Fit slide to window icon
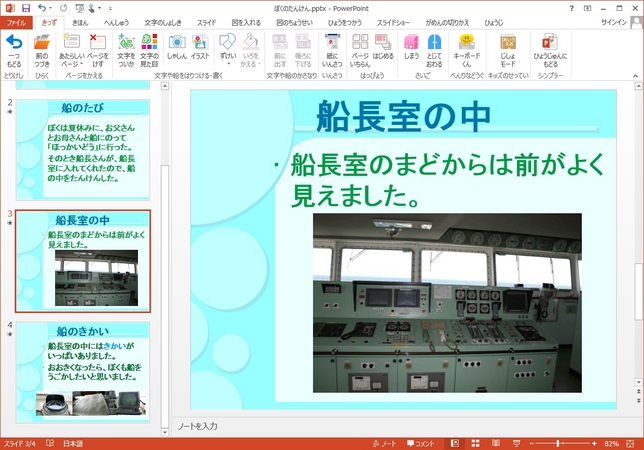 point(630,443)
